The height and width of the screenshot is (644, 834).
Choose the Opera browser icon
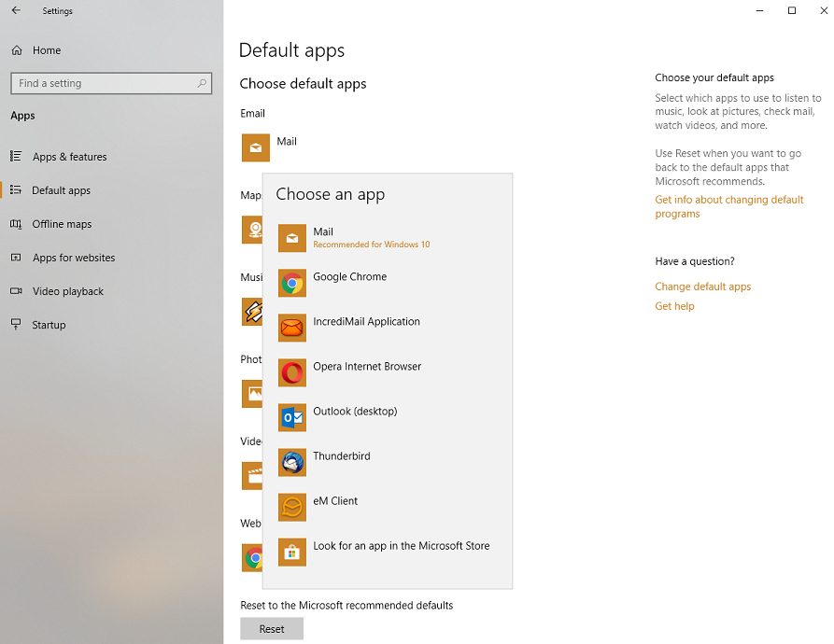click(x=292, y=372)
